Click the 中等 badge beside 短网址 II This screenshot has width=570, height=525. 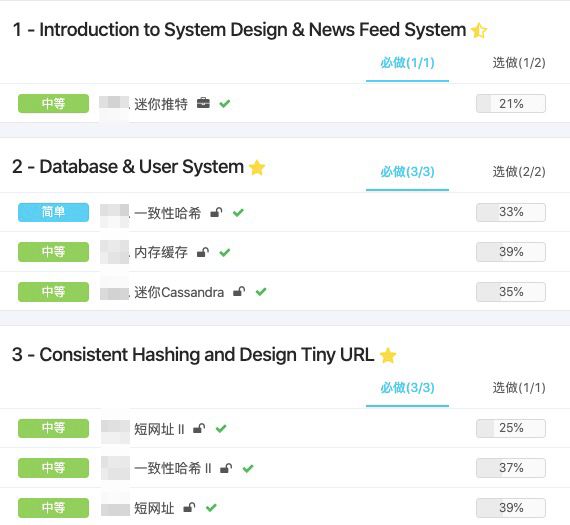[x=53, y=428]
